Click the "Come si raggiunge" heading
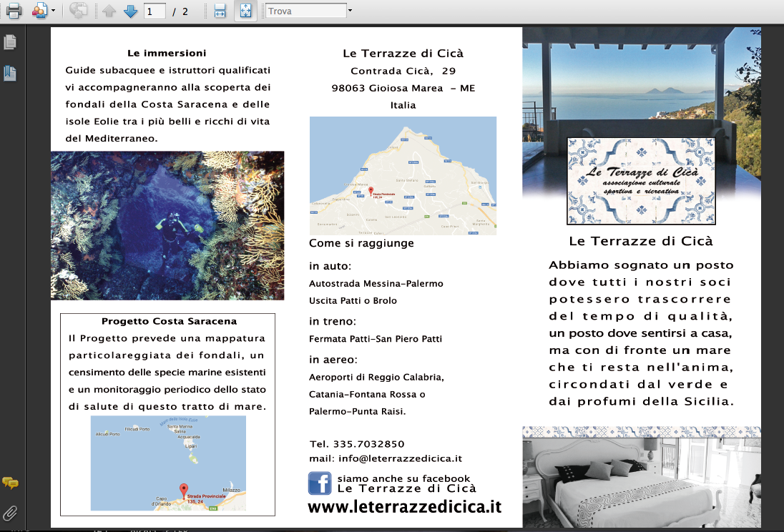Viewport: 784px width, 532px height. pyautogui.click(x=361, y=244)
